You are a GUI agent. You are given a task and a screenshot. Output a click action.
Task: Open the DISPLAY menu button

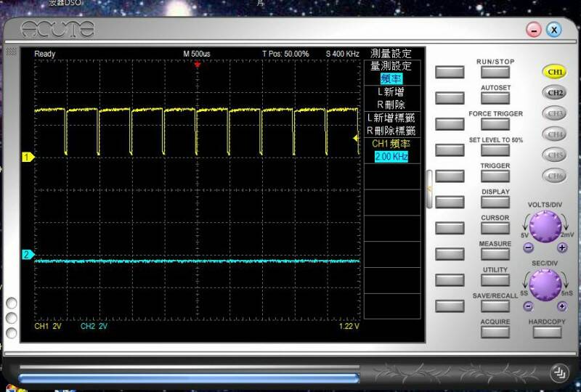[x=495, y=202]
